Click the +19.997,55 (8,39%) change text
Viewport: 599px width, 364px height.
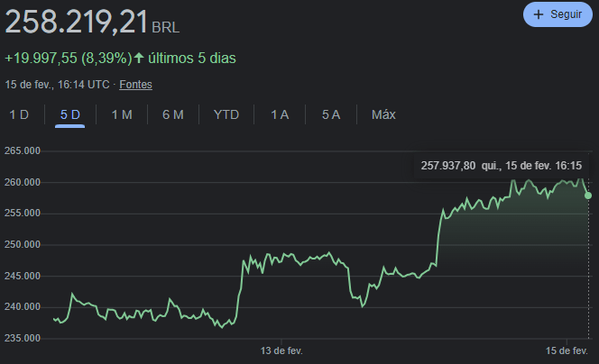(68, 59)
